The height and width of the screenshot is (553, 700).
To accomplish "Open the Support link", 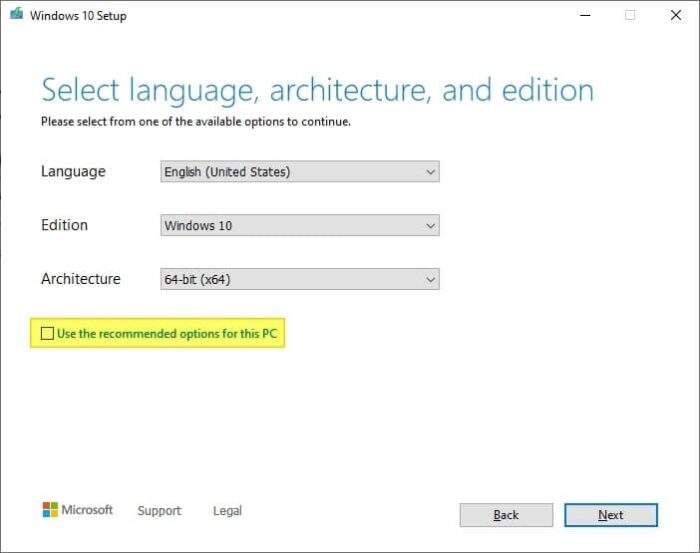I will [x=159, y=510].
